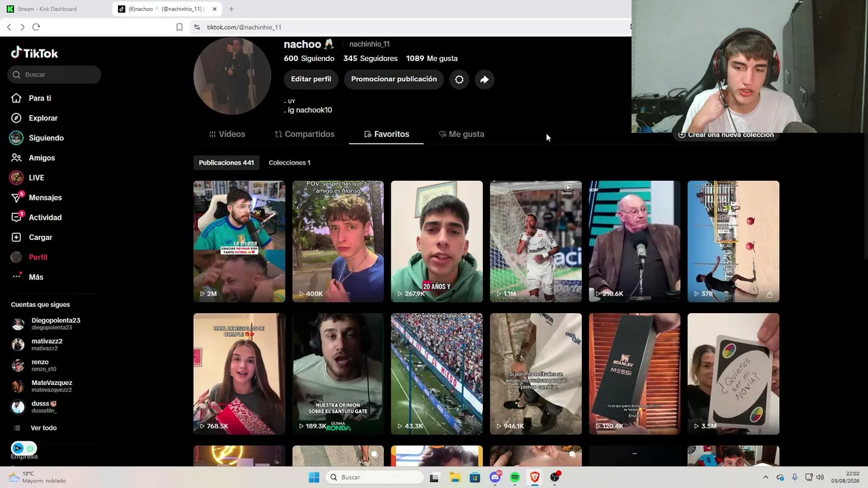Open the UNO card 3.5M video
Screen dimensions: 868x488
[x=734, y=373]
